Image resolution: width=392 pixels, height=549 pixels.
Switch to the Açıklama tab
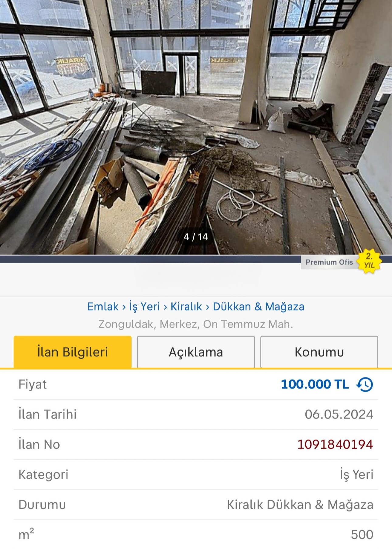click(x=196, y=352)
